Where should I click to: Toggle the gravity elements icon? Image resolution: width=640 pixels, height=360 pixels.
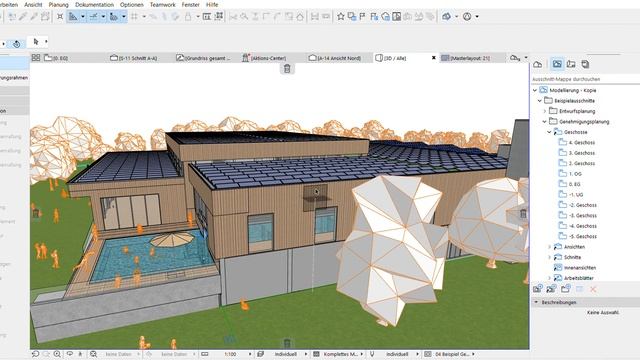point(114,17)
